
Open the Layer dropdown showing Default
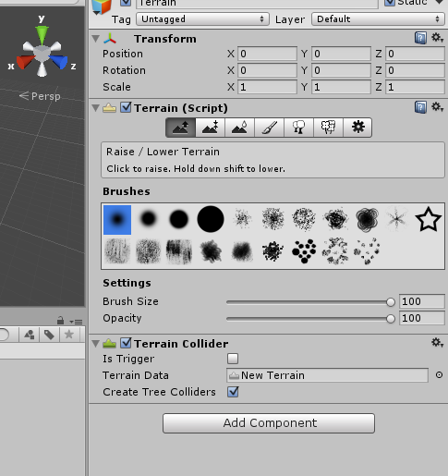(378, 19)
